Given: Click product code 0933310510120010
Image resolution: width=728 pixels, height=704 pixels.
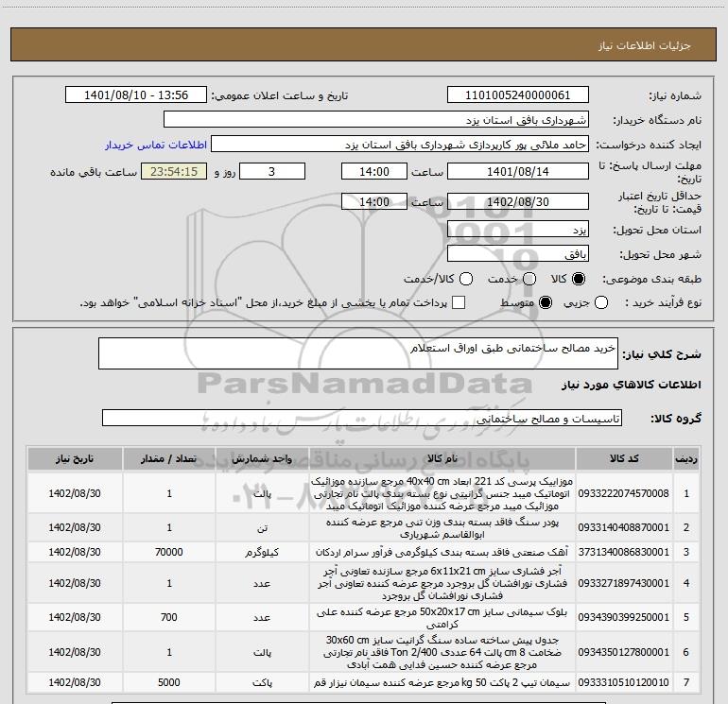Looking at the screenshot, I should click(x=624, y=682).
